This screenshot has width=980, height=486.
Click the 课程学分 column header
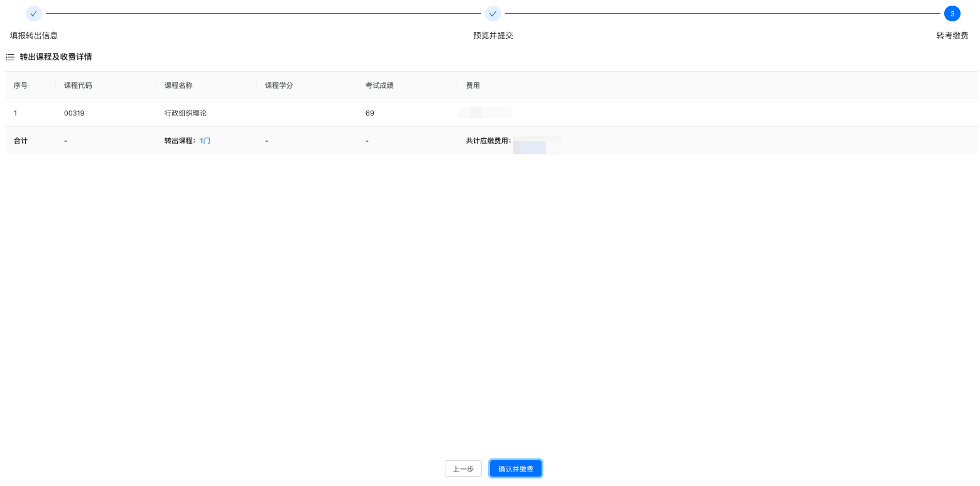pyautogui.click(x=279, y=85)
